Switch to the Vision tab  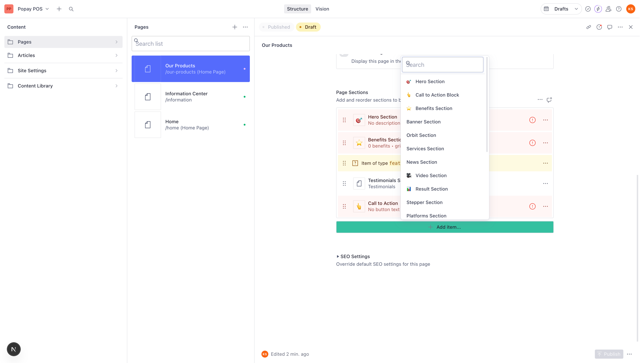point(322,9)
